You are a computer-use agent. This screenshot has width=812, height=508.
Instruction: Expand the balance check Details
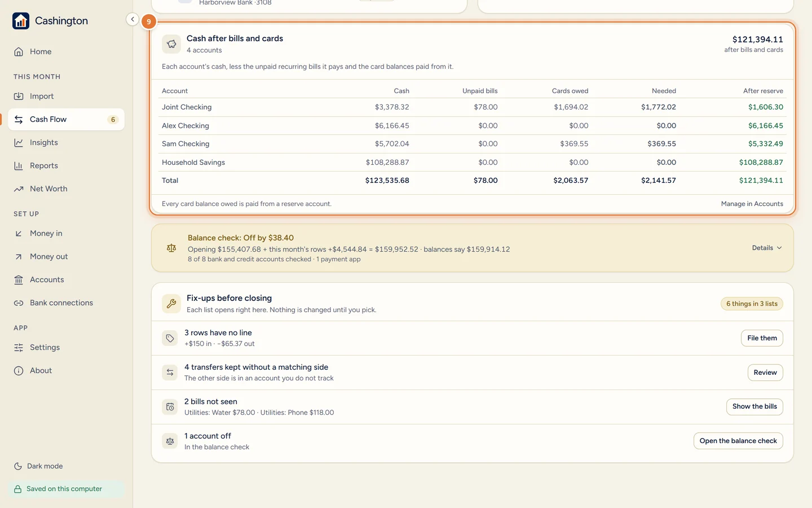pos(767,248)
